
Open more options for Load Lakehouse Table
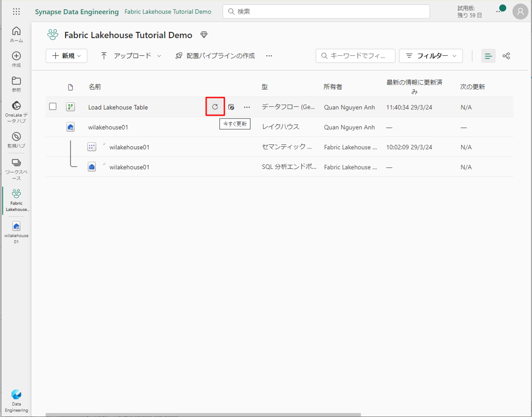click(x=247, y=107)
